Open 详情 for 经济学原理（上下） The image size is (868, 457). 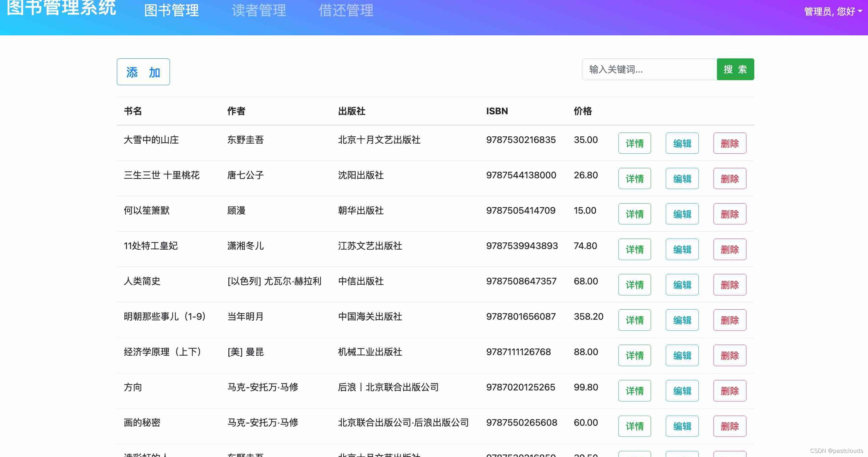point(635,355)
